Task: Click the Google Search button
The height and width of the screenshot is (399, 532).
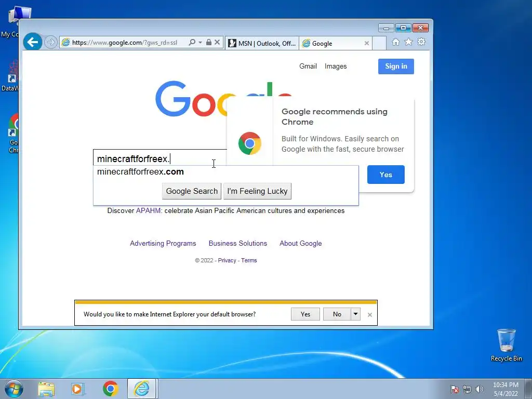Action: pos(192,191)
